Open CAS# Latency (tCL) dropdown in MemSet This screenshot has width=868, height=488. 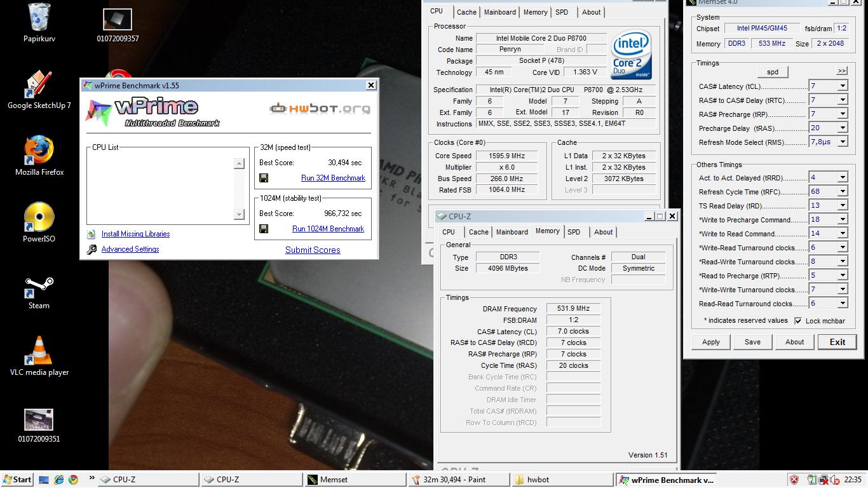(843, 86)
